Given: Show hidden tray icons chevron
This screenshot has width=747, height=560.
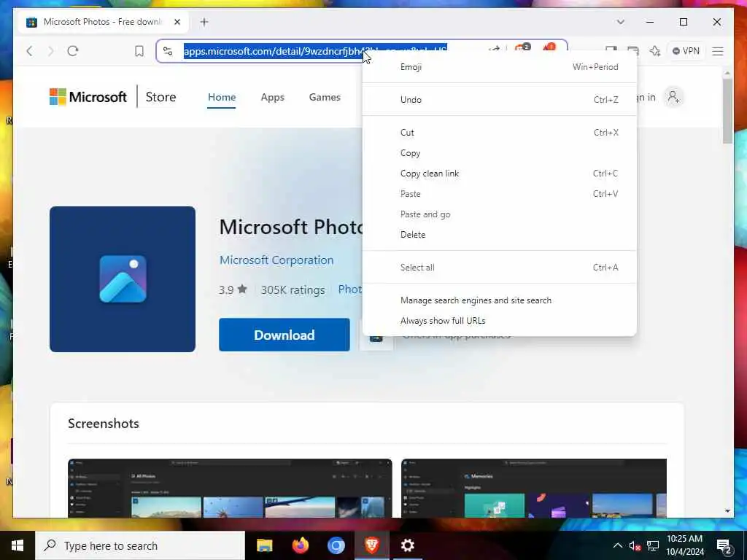Looking at the screenshot, I should pos(617,545).
